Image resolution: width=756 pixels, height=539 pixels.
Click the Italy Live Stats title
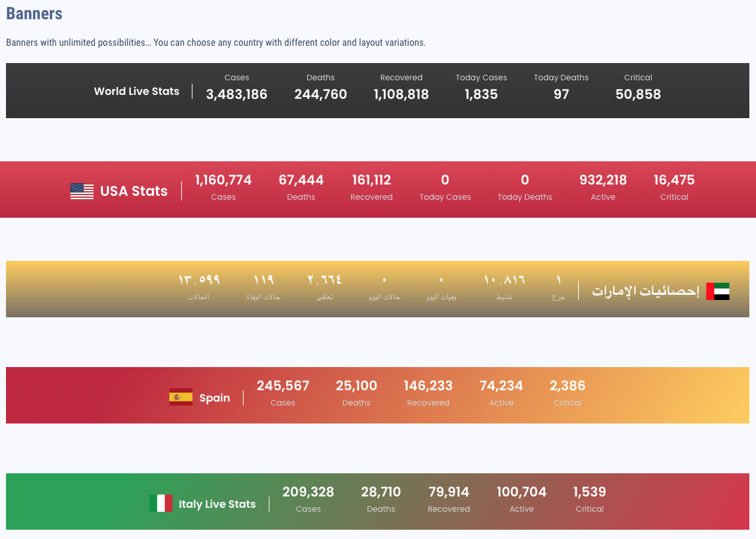[x=217, y=504]
